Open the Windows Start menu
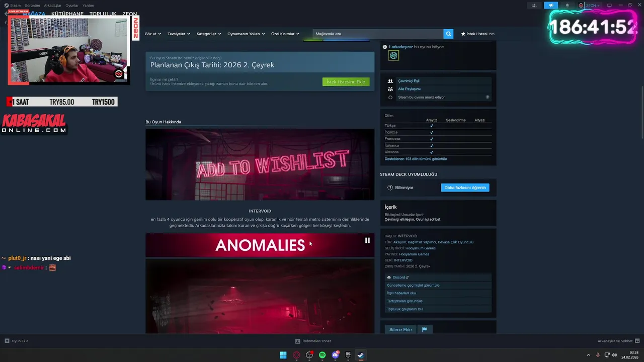 point(283,355)
